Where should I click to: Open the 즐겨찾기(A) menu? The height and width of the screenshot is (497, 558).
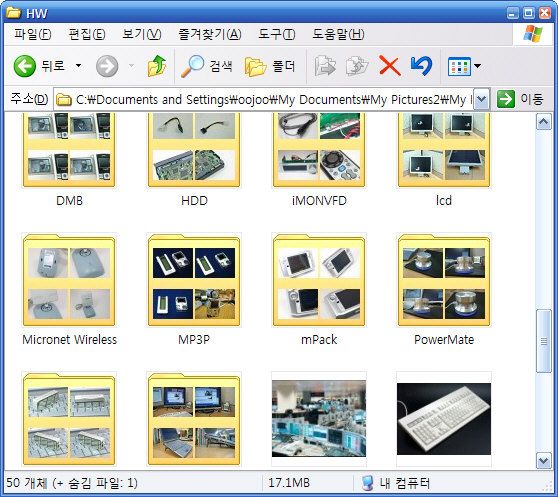pos(210,34)
